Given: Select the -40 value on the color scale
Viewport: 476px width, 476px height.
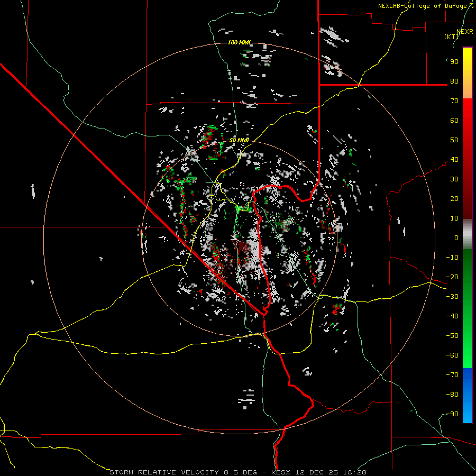Looking at the screenshot, I should (x=452, y=316).
